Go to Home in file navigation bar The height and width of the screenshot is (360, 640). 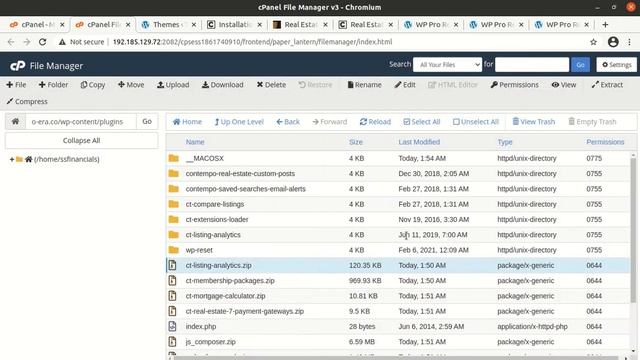click(187, 122)
